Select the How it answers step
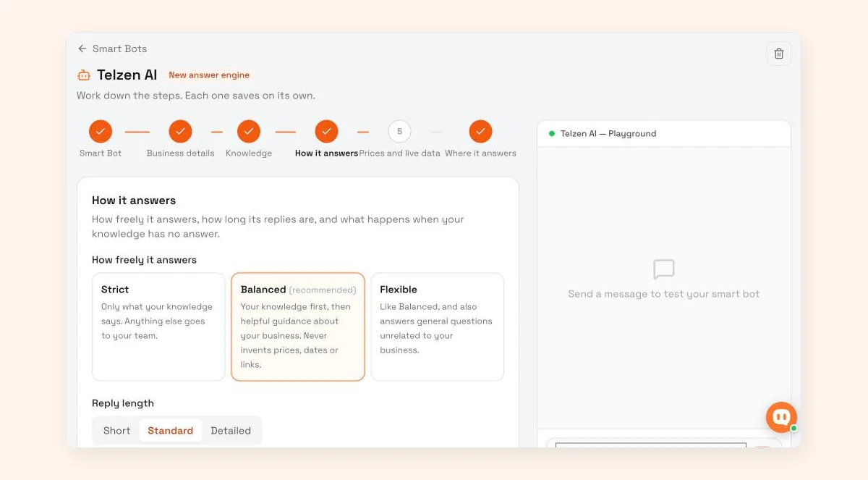This screenshot has height=480, width=868. point(326,132)
